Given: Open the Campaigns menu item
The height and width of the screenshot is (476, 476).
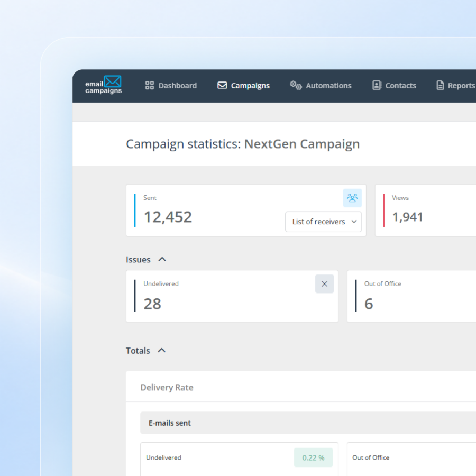Looking at the screenshot, I should pos(243,86).
